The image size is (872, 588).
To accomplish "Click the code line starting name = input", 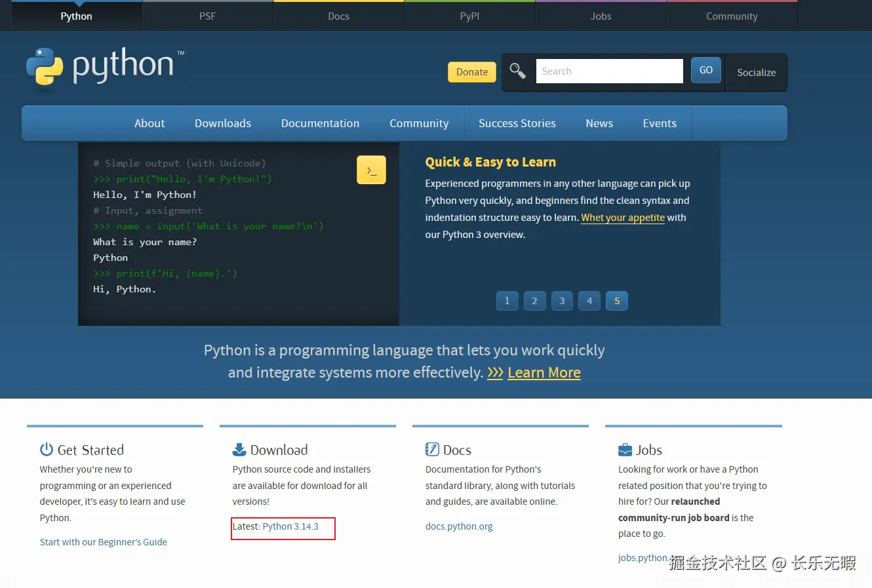I will [208, 226].
